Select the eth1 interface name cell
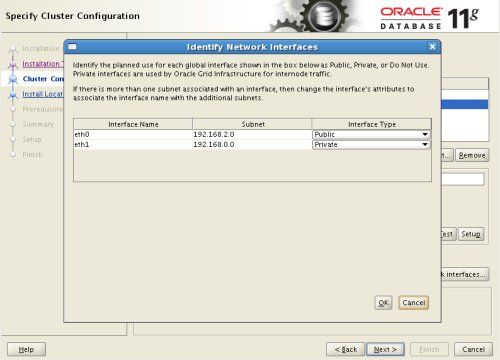This screenshot has height=360, width=500. (x=133, y=145)
